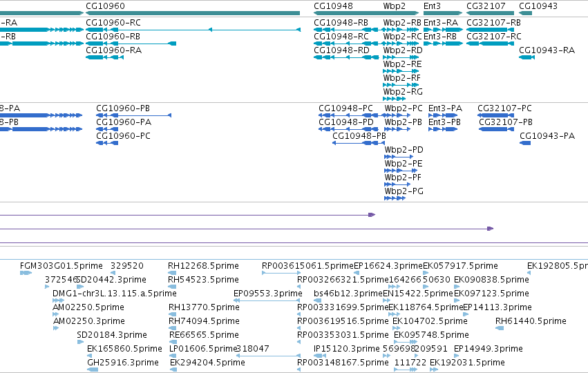Click transcript CG10948-RC
Viewport: 588px width, 373px height.
coord(341,37)
